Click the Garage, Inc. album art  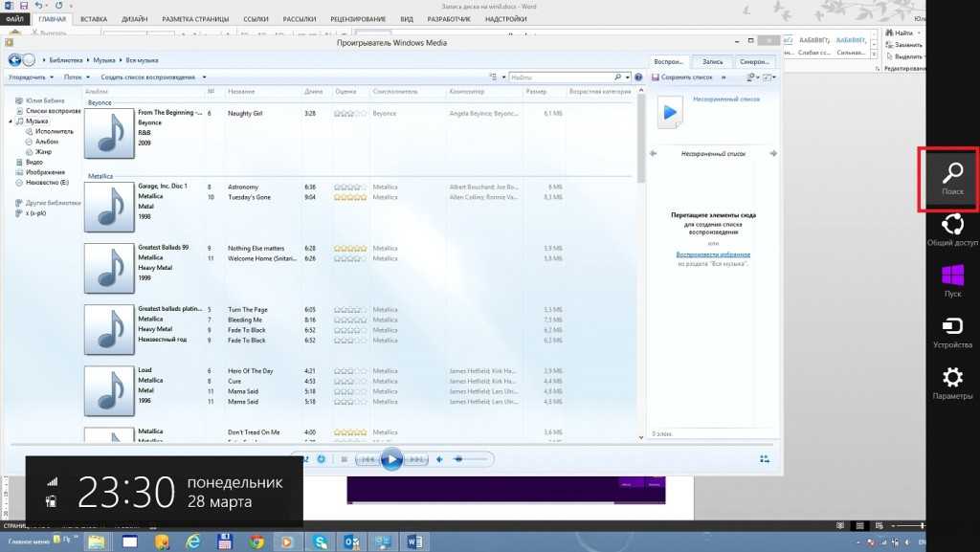point(109,207)
